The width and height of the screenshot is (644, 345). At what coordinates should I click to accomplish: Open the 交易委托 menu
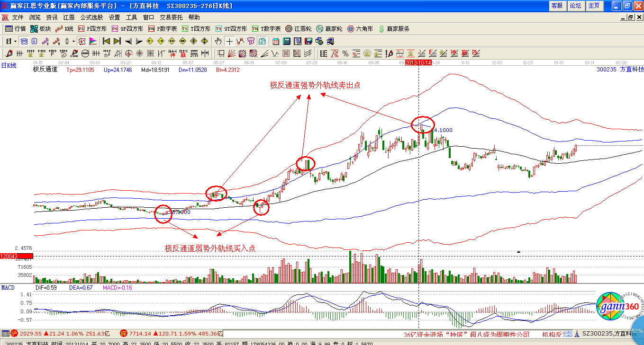click(171, 17)
